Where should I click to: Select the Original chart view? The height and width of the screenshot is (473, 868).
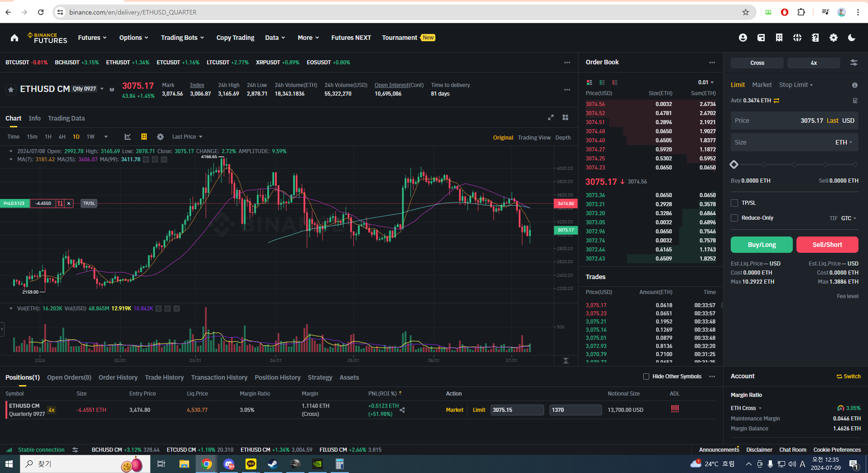click(x=503, y=138)
